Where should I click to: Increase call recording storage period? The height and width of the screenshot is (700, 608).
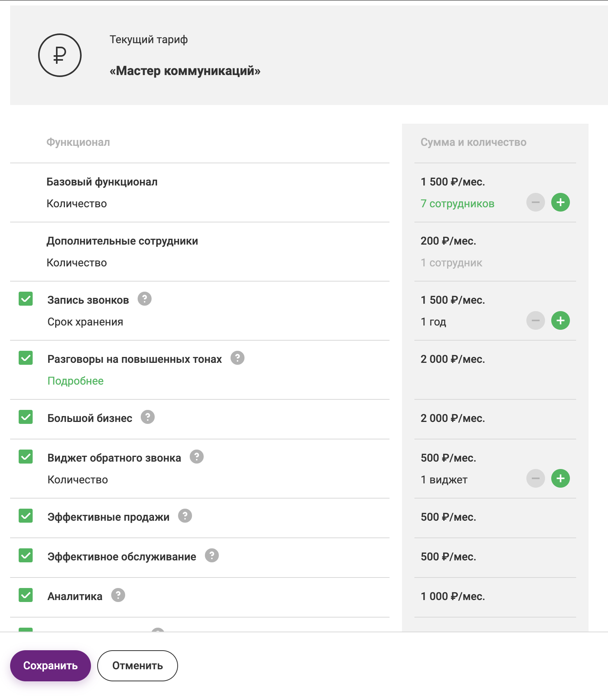(560, 321)
